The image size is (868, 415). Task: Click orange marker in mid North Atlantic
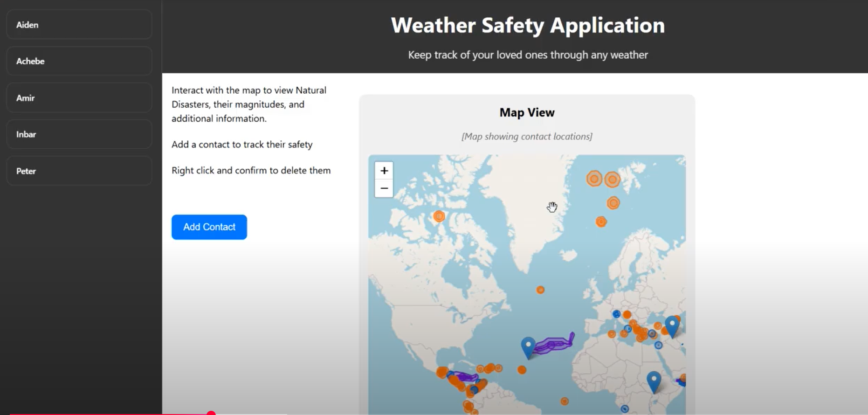click(x=540, y=290)
